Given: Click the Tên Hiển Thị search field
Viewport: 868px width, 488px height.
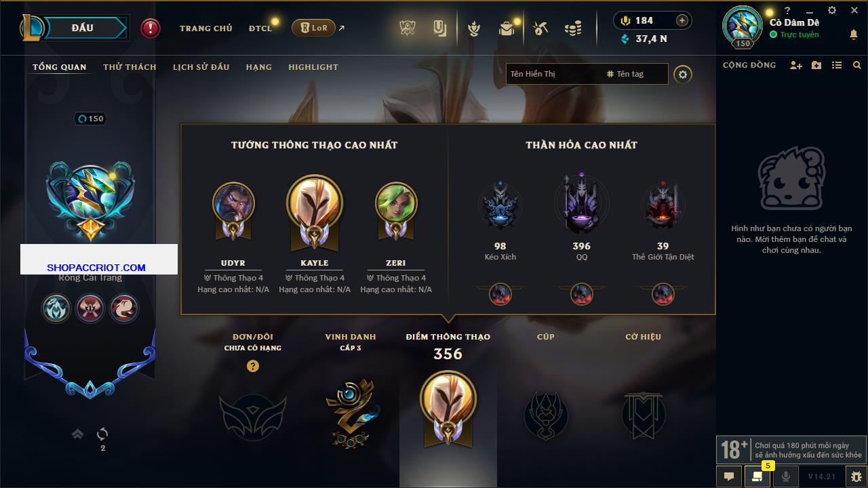Looking at the screenshot, I should tap(555, 74).
